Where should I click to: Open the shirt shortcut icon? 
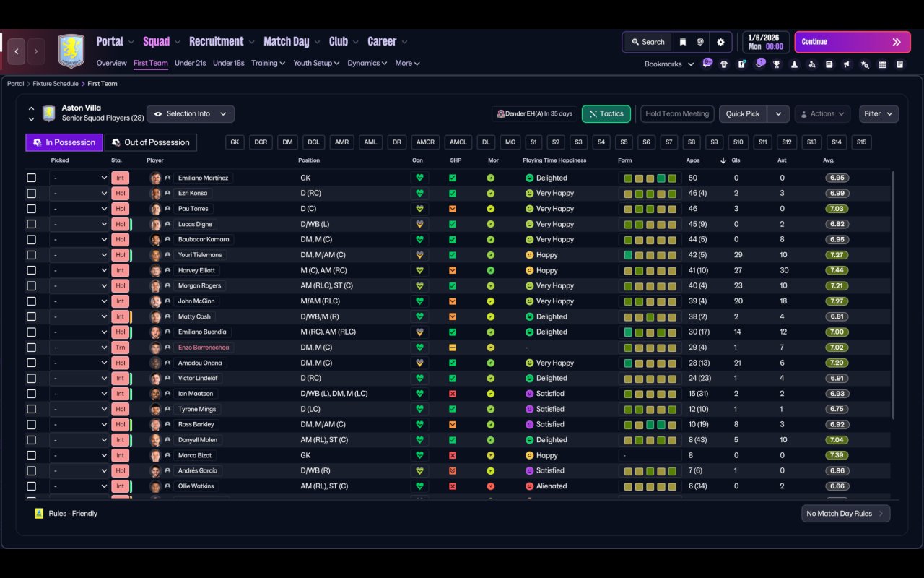tap(724, 64)
